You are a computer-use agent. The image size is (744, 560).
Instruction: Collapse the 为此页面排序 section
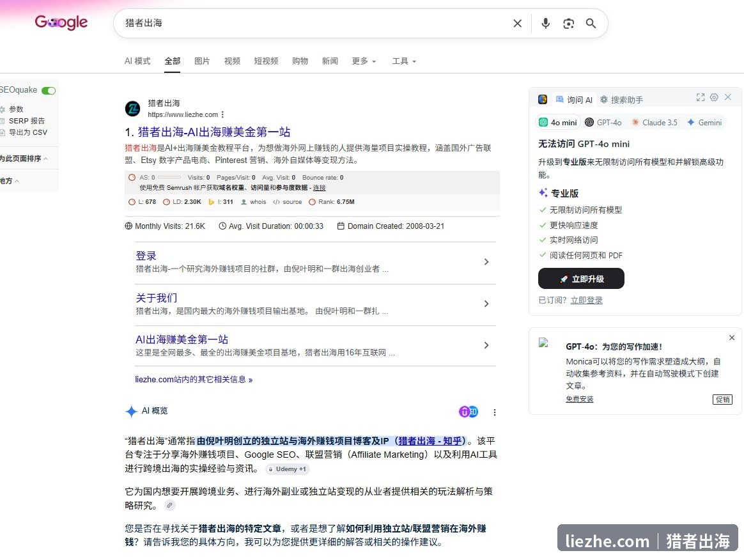[x=24, y=159]
